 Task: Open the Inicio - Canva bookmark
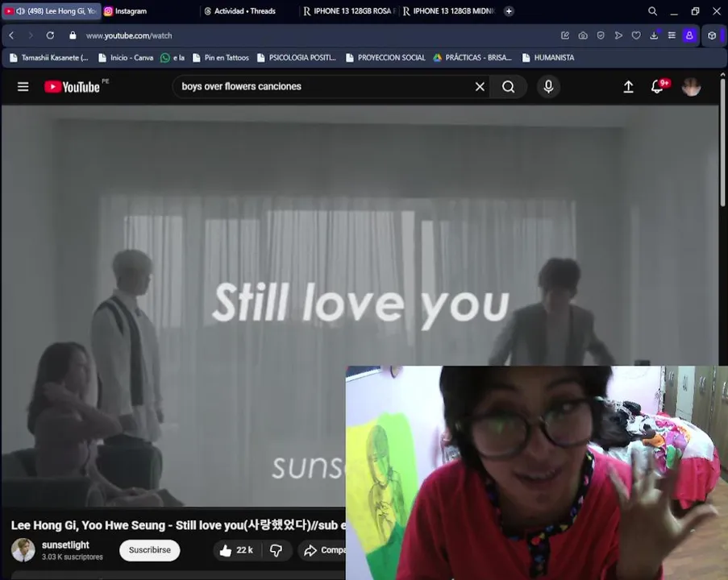pyautogui.click(x=126, y=57)
